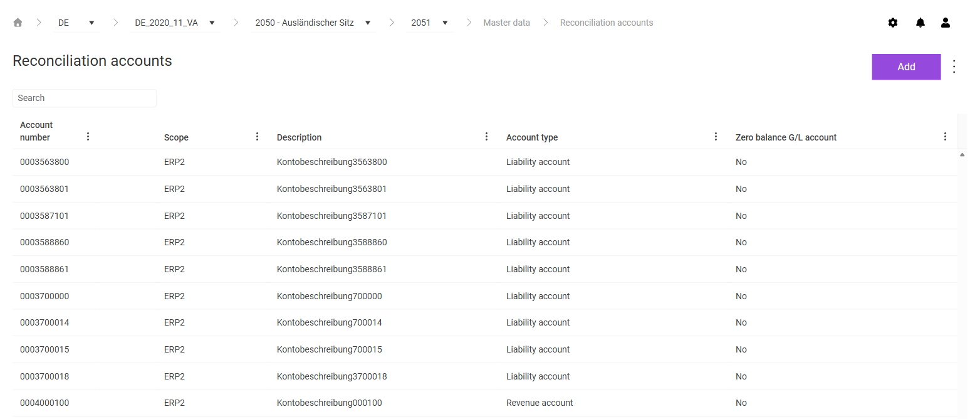The image size is (980, 419).
Task: Click the Add button
Action: click(x=906, y=66)
